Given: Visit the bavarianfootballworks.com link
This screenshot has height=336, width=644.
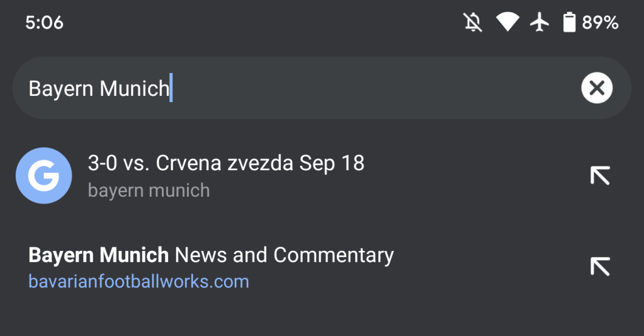Looking at the screenshot, I should click(x=138, y=281).
